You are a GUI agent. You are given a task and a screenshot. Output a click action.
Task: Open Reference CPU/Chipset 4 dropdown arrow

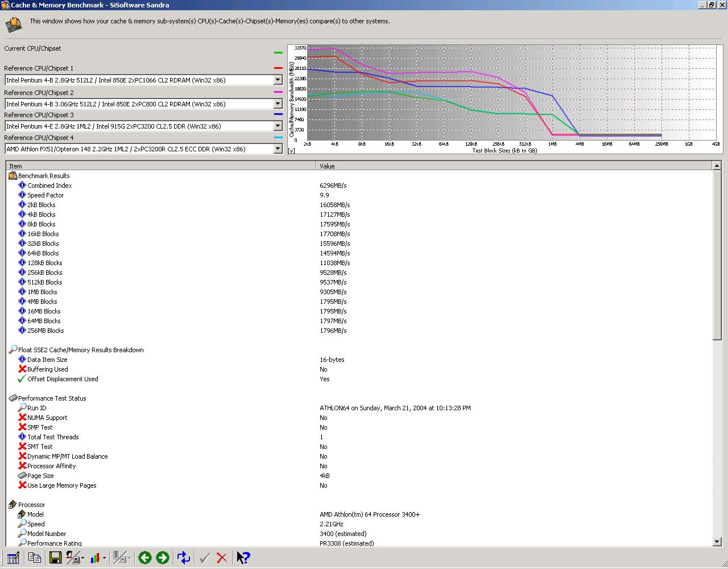point(278,149)
